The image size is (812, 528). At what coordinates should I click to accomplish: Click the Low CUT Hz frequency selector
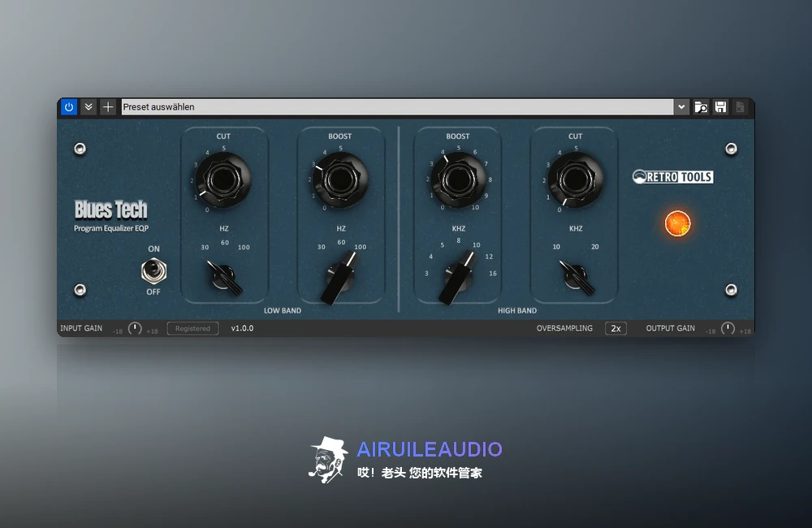pos(224,277)
